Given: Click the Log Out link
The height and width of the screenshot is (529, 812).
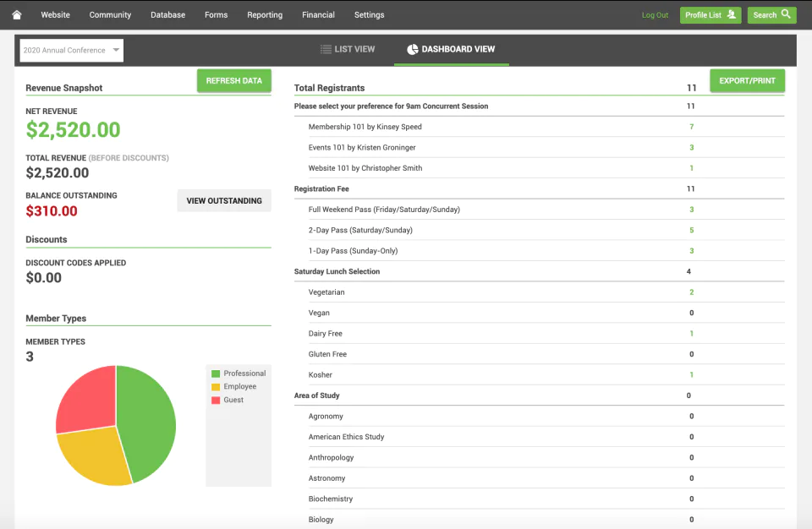Looking at the screenshot, I should 655,15.
